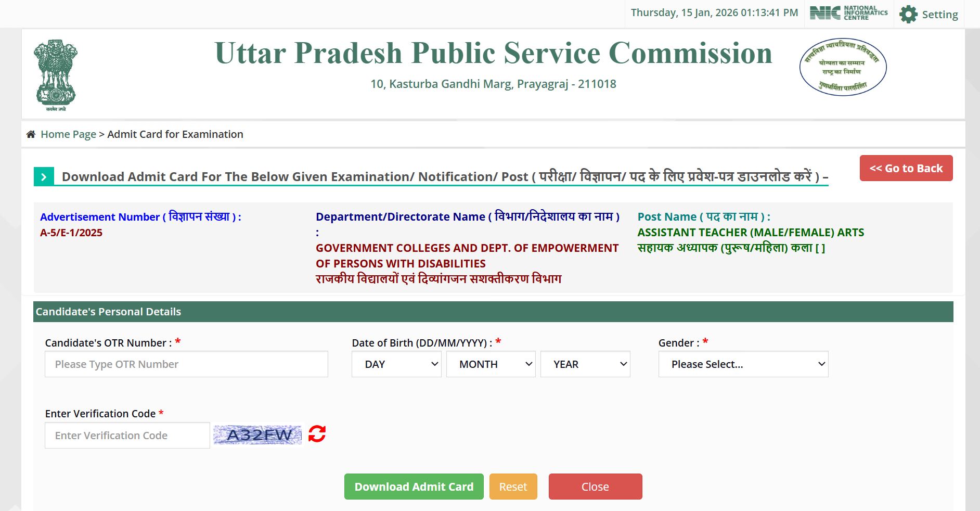
Task: Click the OTR Number input field
Action: click(x=186, y=364)
